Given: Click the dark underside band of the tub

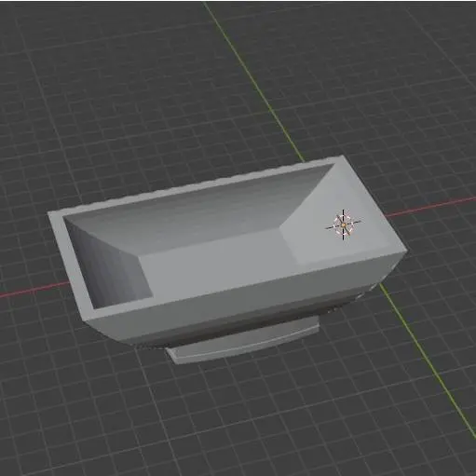Looking at the screenshot, I should (249, 323).
